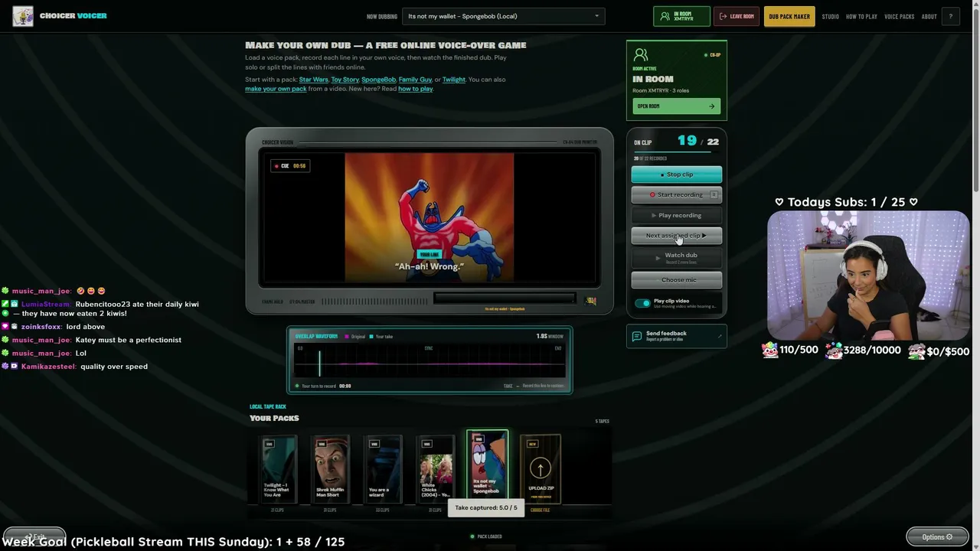Leave the current room

[x=737, y=16]
